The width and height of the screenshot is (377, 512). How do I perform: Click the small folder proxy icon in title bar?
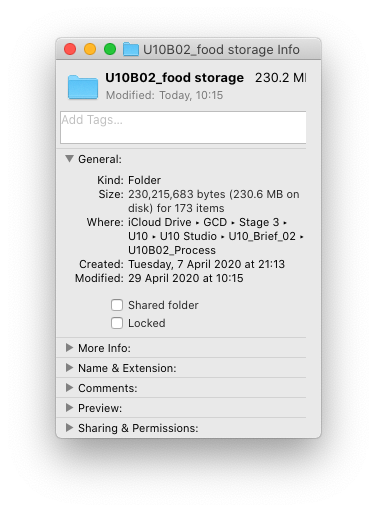coord(131,49)
